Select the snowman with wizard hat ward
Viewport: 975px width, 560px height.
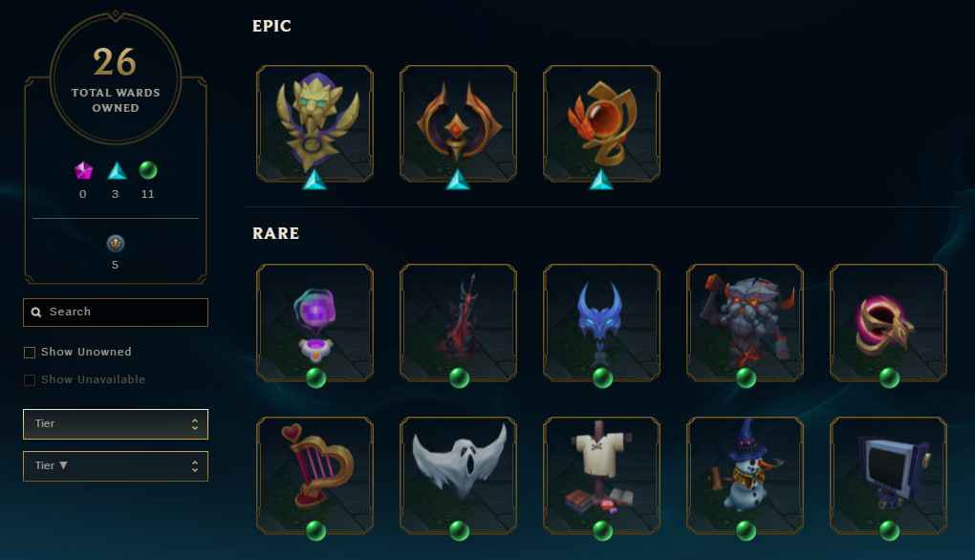pos(745,476)
